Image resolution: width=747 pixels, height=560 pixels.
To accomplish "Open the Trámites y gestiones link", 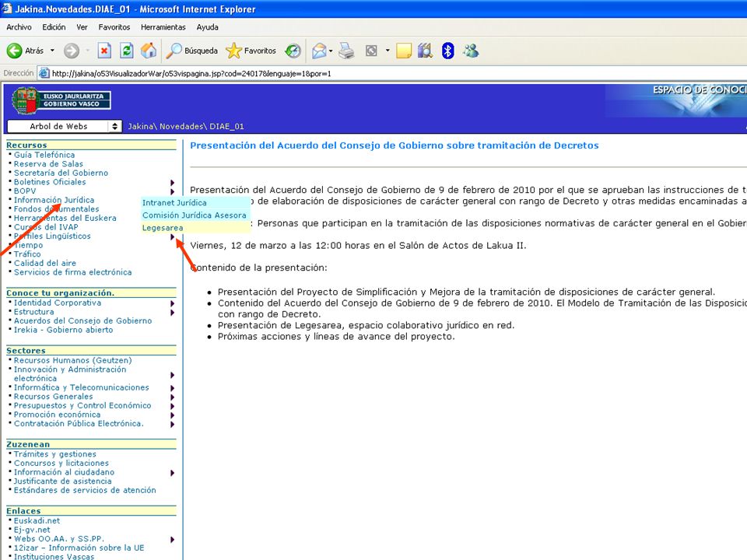I will 54,454.
